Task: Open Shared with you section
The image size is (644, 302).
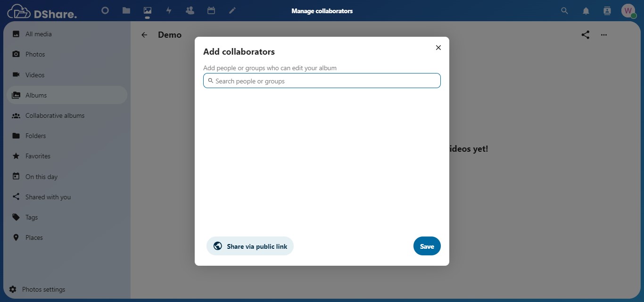Action: coord(48,197)
